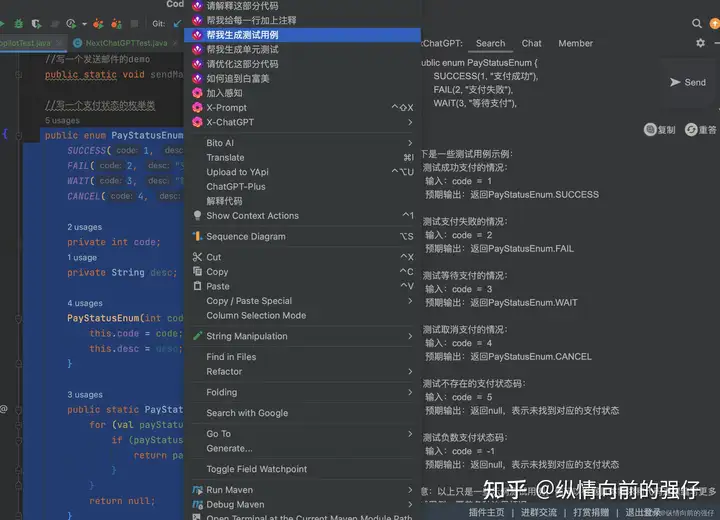Click the Show Context Actions lightbulb icon
Image resolution: width=720 pixels, height=520 pixels.
[x=197, y=215]
